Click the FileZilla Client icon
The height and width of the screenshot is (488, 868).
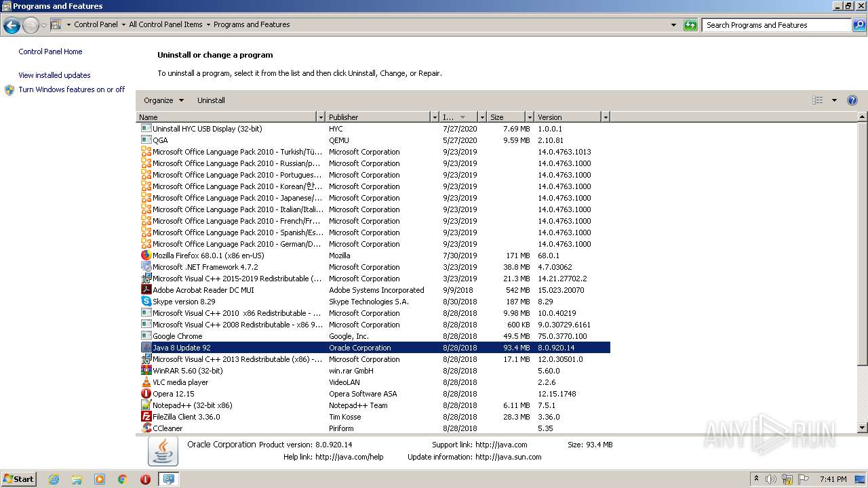tap(146, 417)
